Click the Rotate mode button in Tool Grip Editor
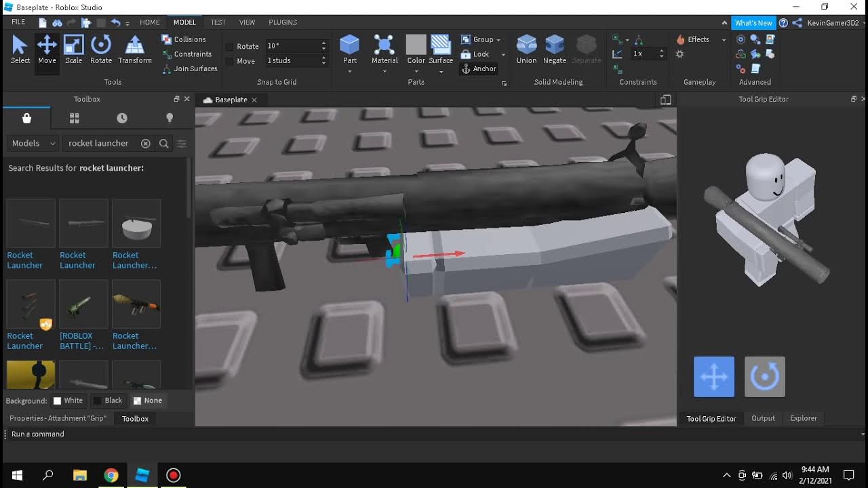 pyautogui.click(x=765, y=377)
